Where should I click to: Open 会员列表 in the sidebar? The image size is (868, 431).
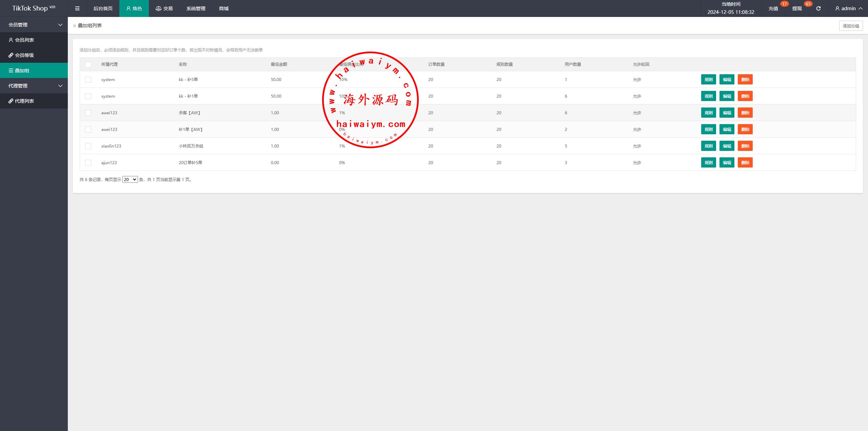[x=24, y=40]
